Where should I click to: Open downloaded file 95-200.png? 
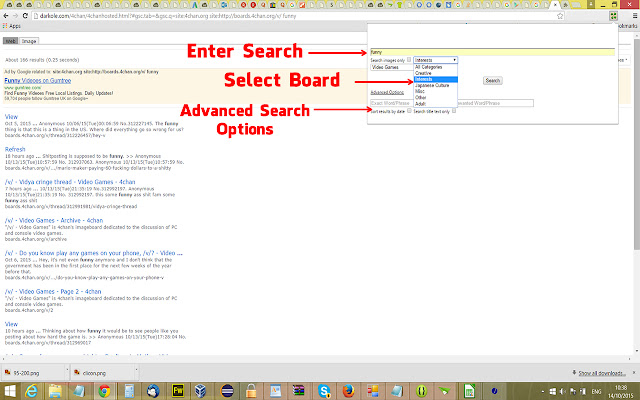point(34,373)
